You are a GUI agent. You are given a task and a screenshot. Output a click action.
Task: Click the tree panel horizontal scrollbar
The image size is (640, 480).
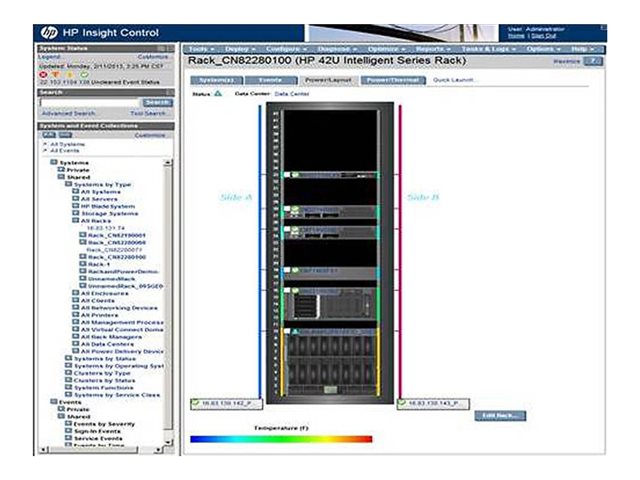[102, 450]
